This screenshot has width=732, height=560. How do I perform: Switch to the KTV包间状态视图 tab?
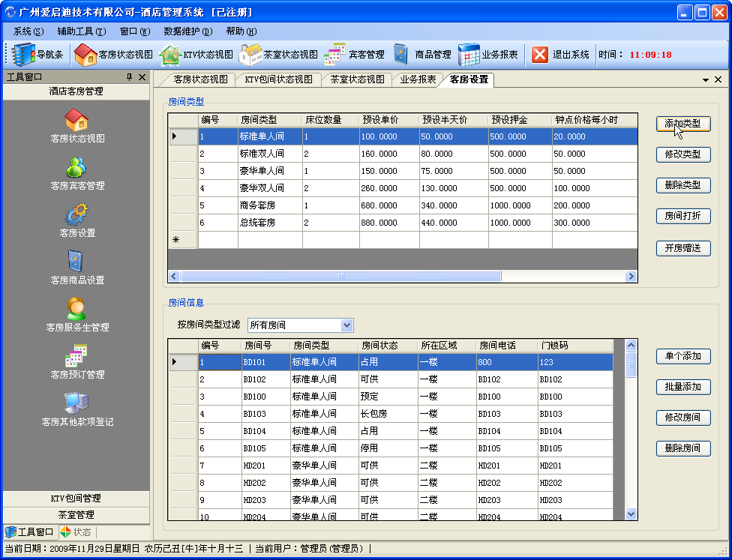[278, 79]
